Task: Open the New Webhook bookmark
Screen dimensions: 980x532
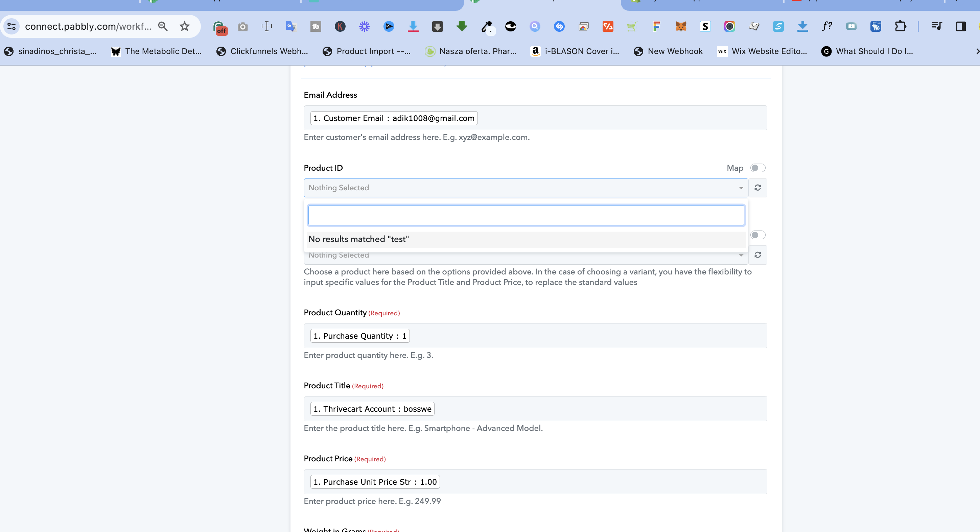Action: click(x=669, y=51)
